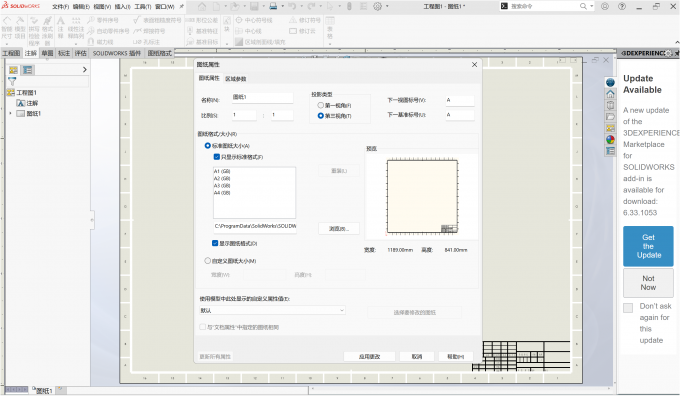
Task: Click the Undo icon
Action: pyautogui.click(x=292, y=7)
